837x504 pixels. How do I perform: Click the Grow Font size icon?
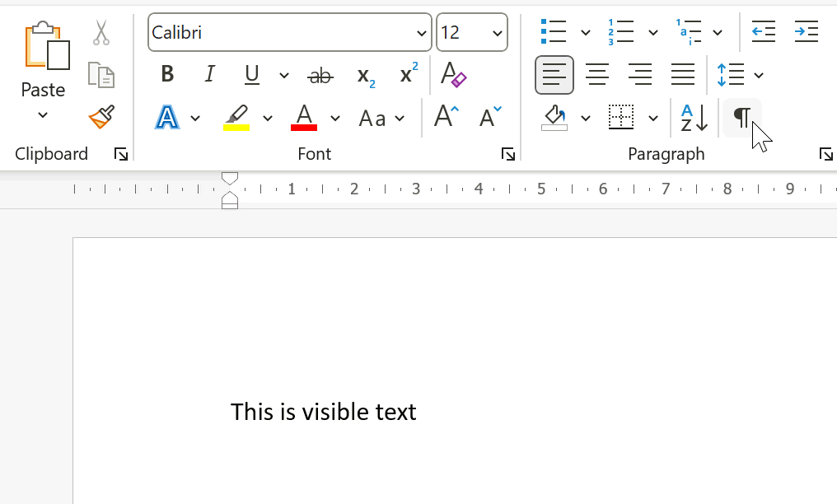(x=446, y=118)
